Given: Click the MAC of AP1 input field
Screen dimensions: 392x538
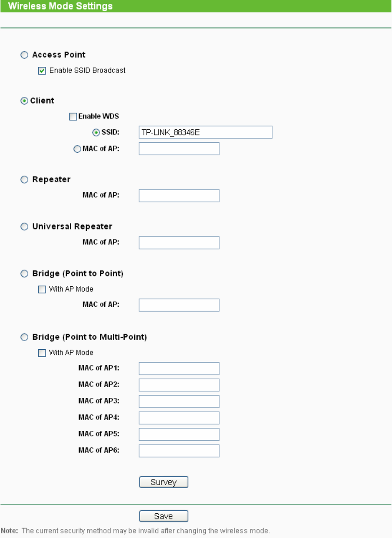Looking at the screenshot, I should (x=179, y=368).
